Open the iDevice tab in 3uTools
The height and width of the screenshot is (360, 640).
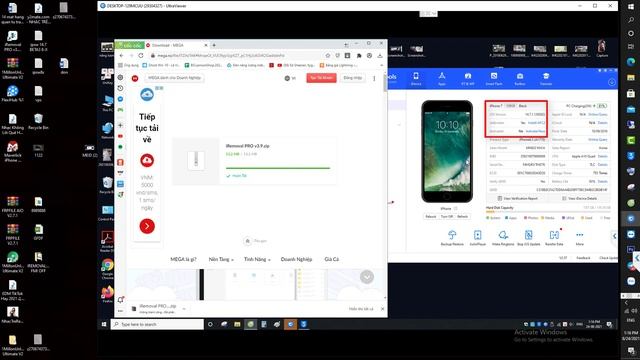[x=416, y=78]
